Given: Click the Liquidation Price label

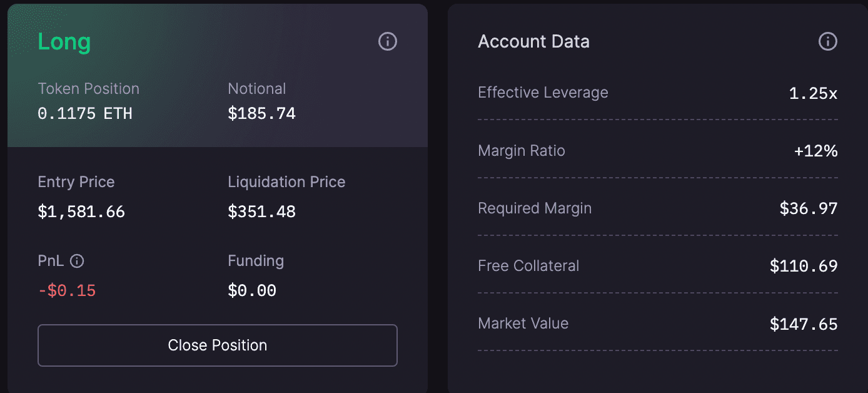Looking at the screenshot, I should [x=286, y=182].
